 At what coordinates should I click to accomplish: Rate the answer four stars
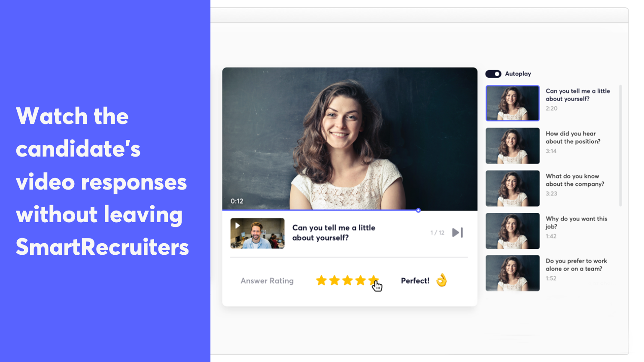360,281
